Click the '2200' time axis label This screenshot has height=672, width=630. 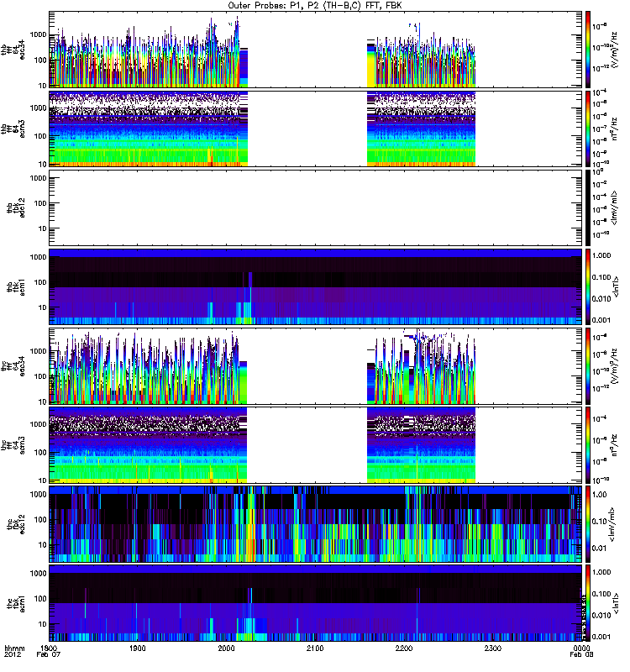coord(404,648)
